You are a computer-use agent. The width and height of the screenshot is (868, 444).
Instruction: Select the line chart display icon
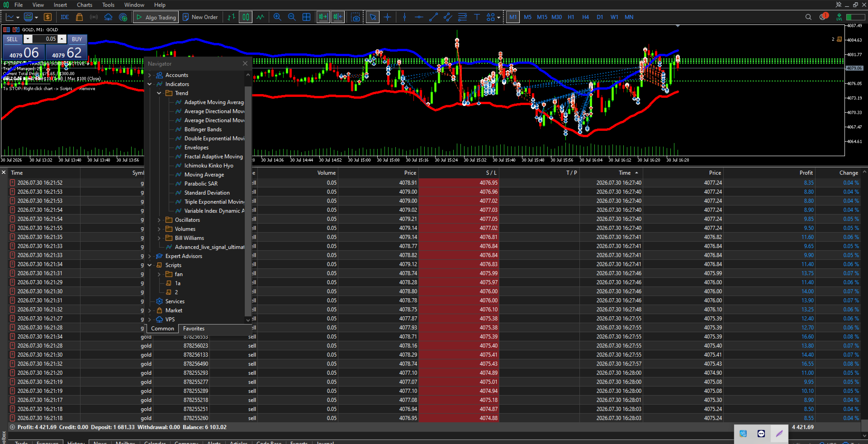coord(260,17)
